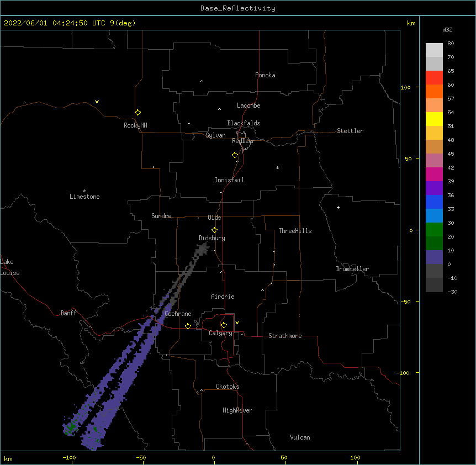This screenshot has height=465, width=476.
Task: Click the Lake Louise label
Action: coord(10,267)
